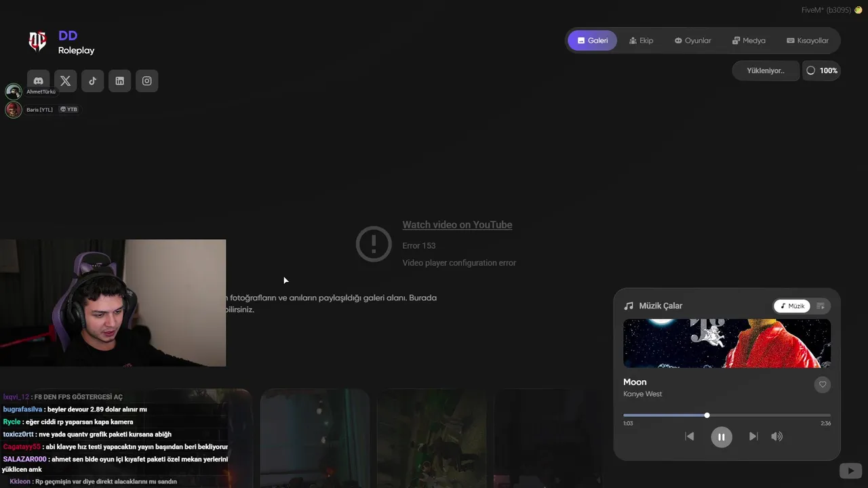Image resolution: width=868 pixels, height=488 pixels.
Task: Click the video error exclamation icon
Action: [374, 243]
